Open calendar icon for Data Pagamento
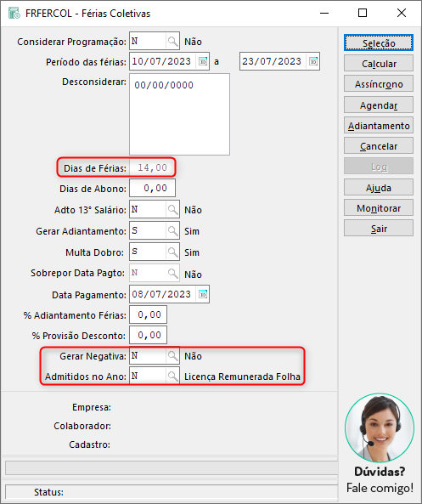 point(203,294)
